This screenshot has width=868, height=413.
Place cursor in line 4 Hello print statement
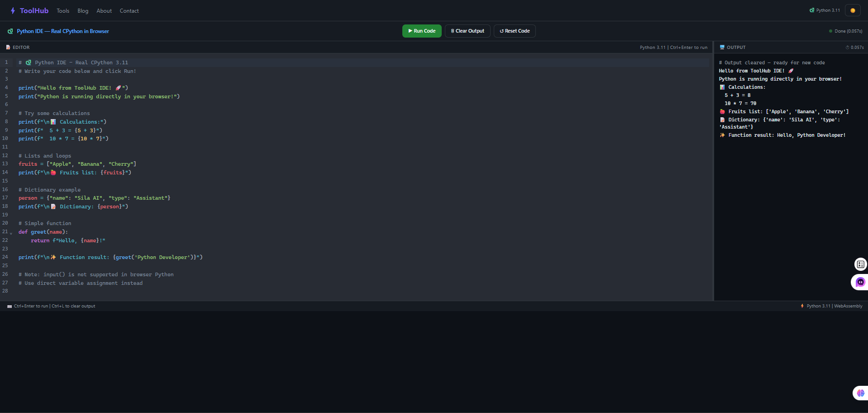point(73,88)
